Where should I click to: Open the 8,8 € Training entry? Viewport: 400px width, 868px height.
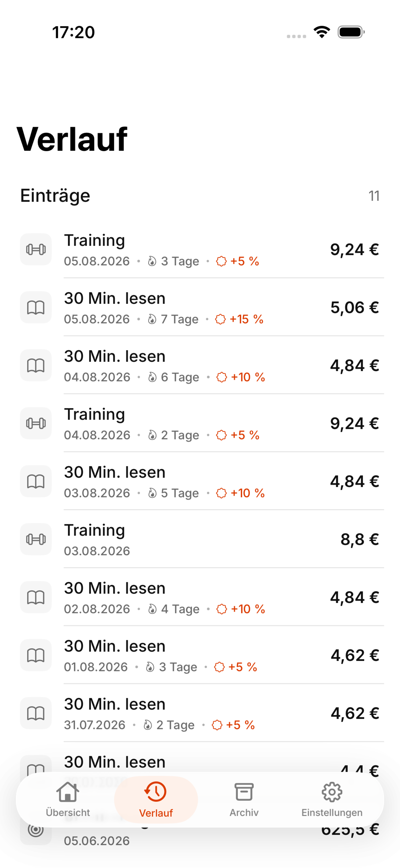(200, 539)
